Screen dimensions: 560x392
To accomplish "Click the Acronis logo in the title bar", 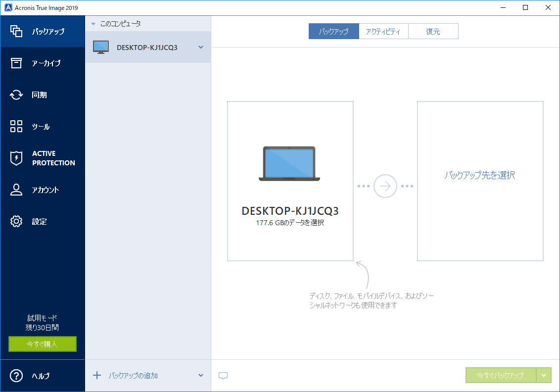I will [7, 7].
